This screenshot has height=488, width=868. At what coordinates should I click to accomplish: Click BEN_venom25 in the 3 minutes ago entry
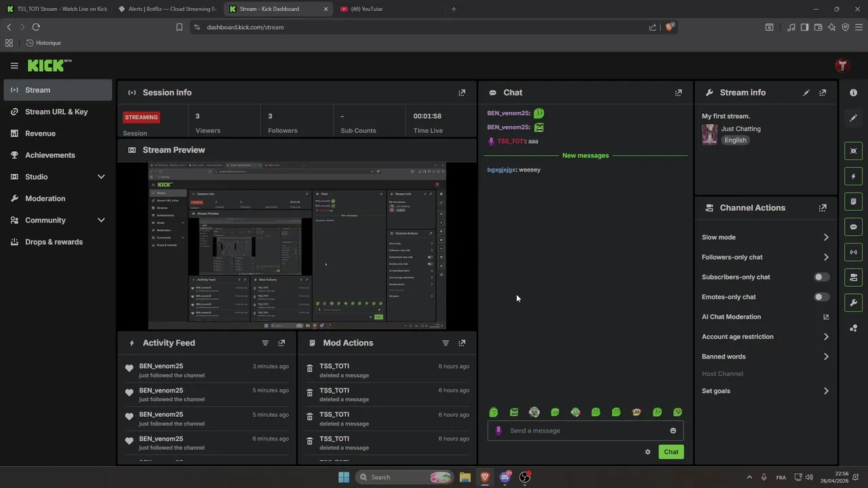[161, 366]
